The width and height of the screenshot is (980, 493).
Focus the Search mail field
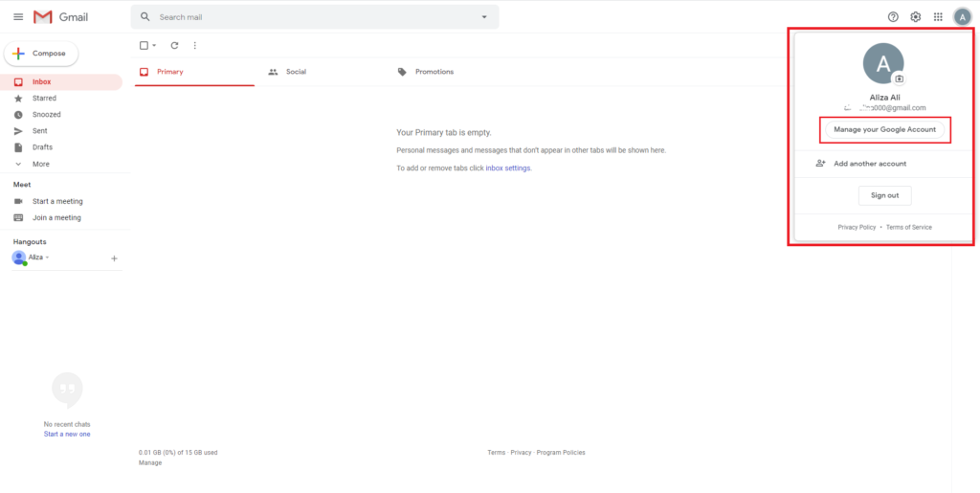[315, 17]
